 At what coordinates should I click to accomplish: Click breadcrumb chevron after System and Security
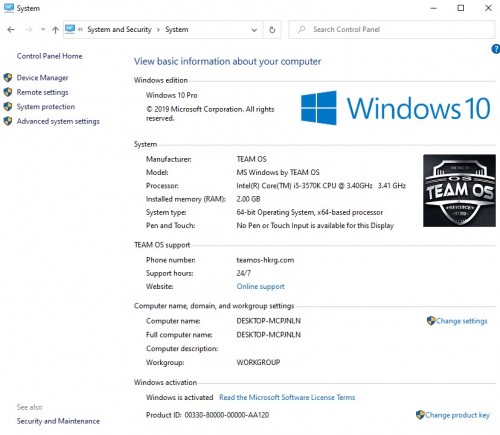[158, 30]
